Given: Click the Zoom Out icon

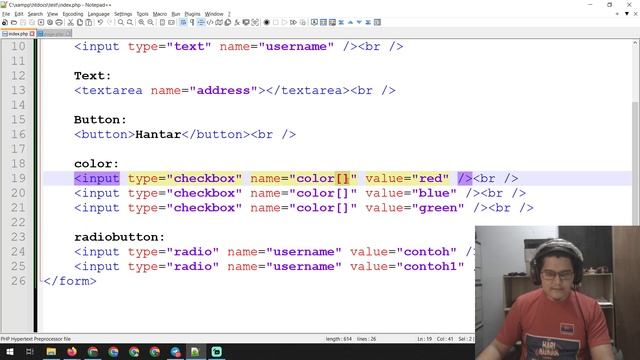Looking at the screenshot, I should (150, 22).
